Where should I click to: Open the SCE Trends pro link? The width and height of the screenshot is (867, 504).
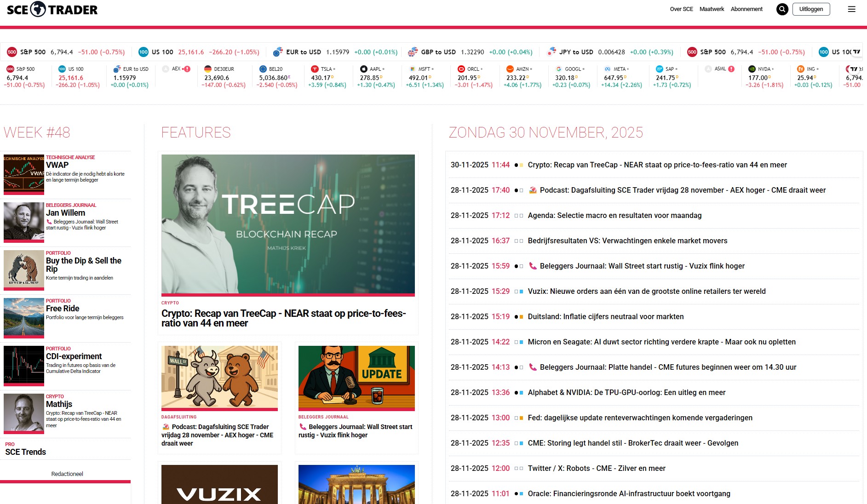tap(26, 452)
